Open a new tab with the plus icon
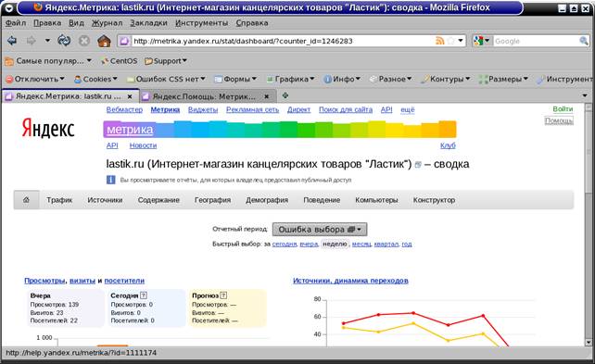The height and width of the screenshot is (364, 595). (x=285, y=96)
